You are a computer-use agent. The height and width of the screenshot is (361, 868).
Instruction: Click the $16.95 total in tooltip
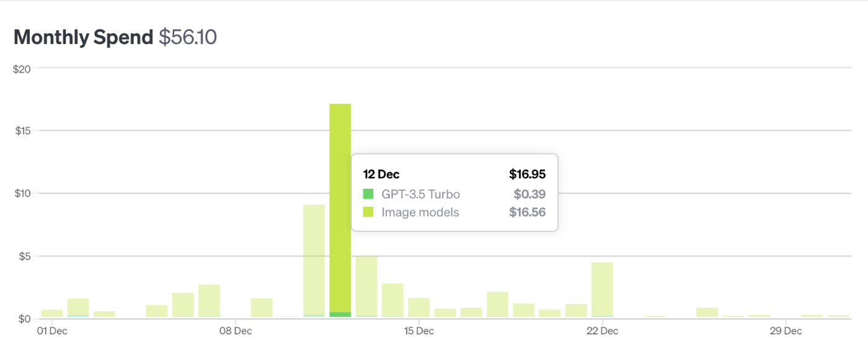[x=527, y=175]
